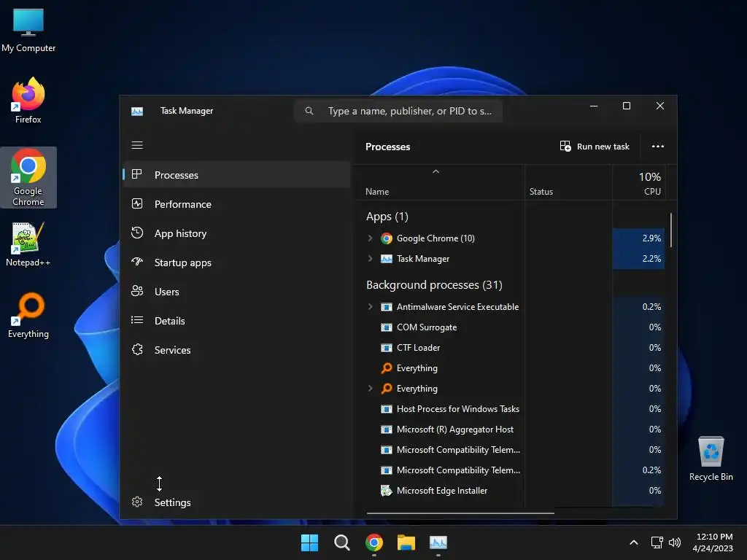Go to Startup apps
747x560 pixels.
[237, 262]
